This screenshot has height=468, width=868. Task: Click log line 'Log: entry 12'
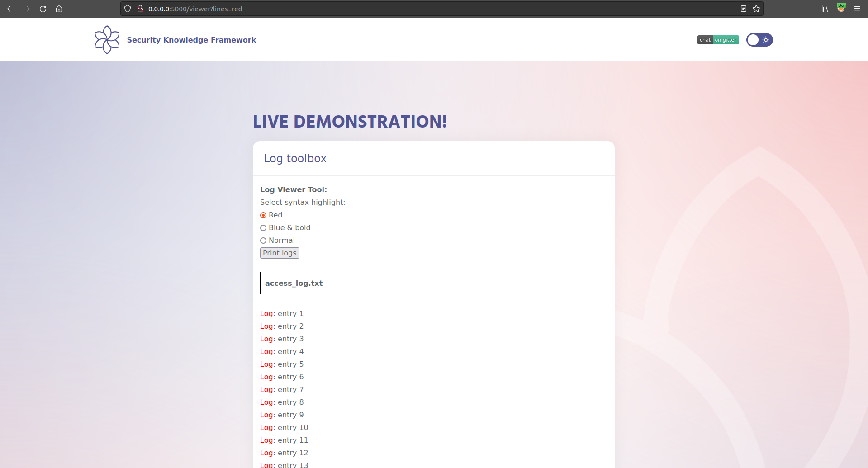tap(284, 453)
